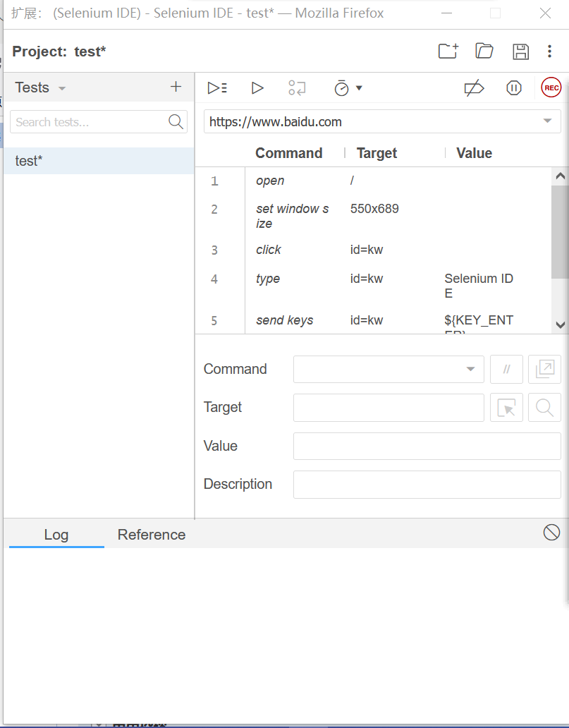The width and height of the screenshot is (569, 728).
Task: Open an existing project folder icon
Action: (484, 51)
